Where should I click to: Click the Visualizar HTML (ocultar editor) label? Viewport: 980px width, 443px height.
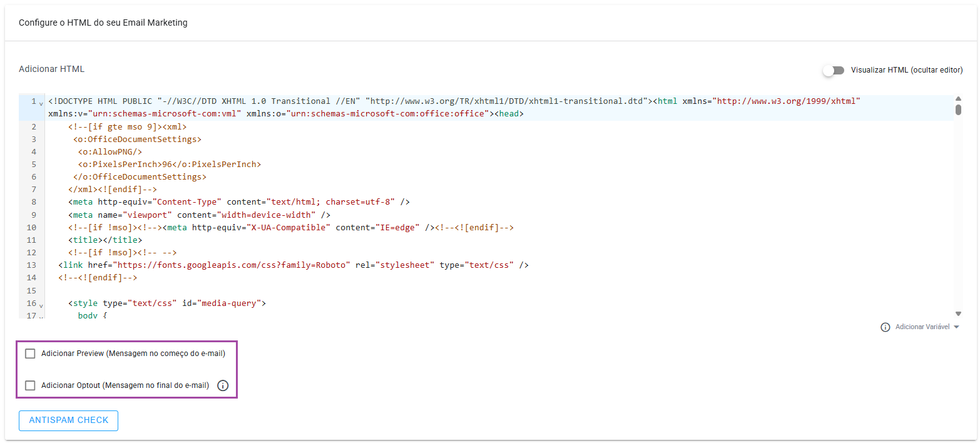point(906,70)
